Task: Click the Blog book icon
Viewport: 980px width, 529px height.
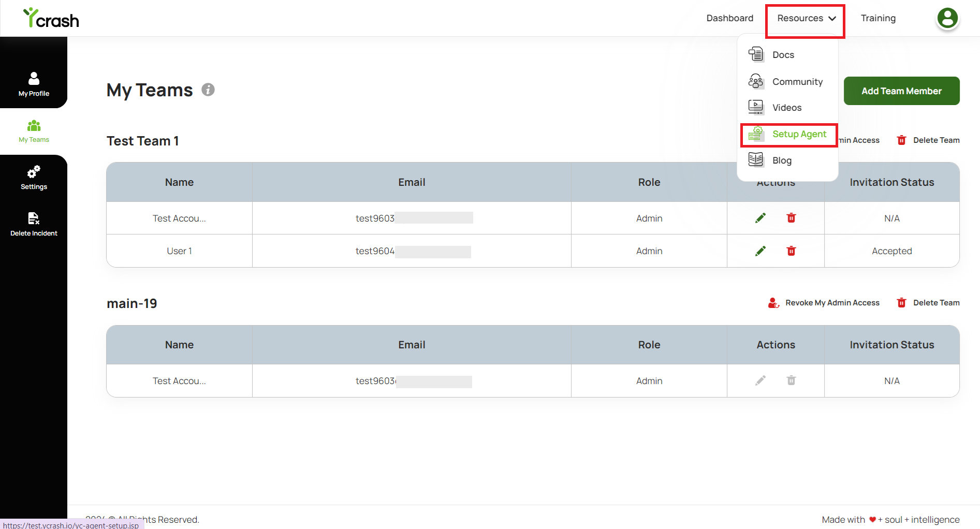Action: [x=756, y=160]
